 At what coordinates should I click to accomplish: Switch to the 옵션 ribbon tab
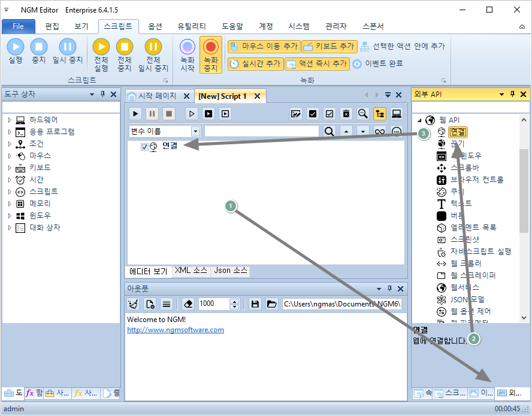pyautogui.click(x=155, y=26)
